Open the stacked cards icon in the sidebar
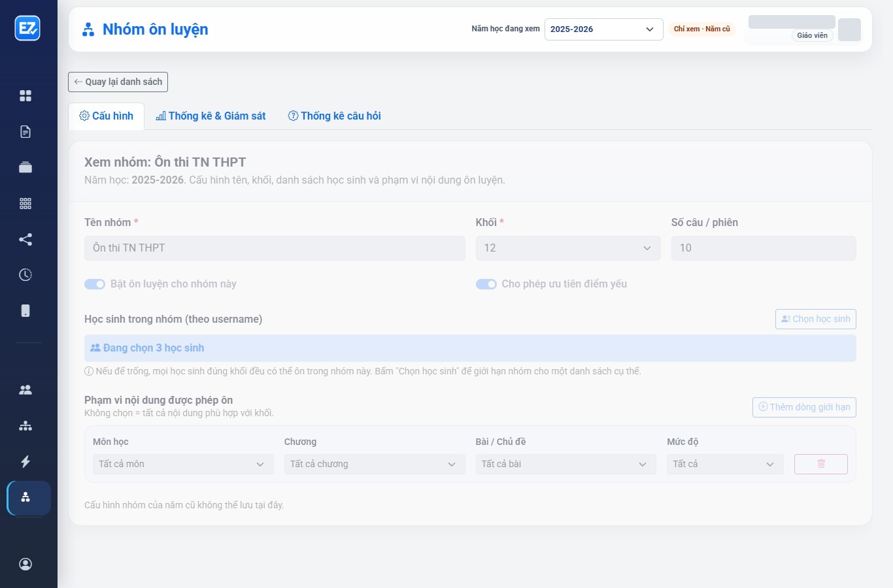893x588 pixels. (25, 167)
